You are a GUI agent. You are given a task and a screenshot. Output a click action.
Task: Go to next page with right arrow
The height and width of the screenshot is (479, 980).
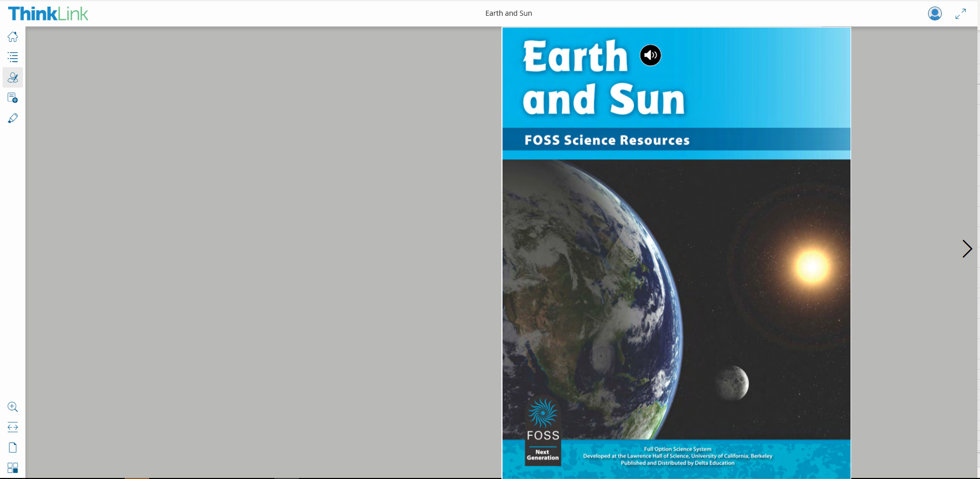tap(967, 249)
